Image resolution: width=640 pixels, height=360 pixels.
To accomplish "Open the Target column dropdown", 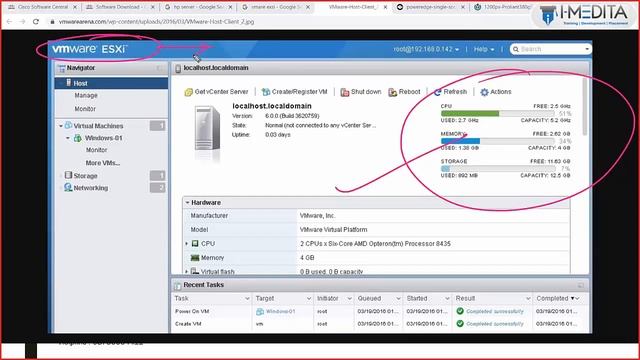I will (x=309, y=299).
